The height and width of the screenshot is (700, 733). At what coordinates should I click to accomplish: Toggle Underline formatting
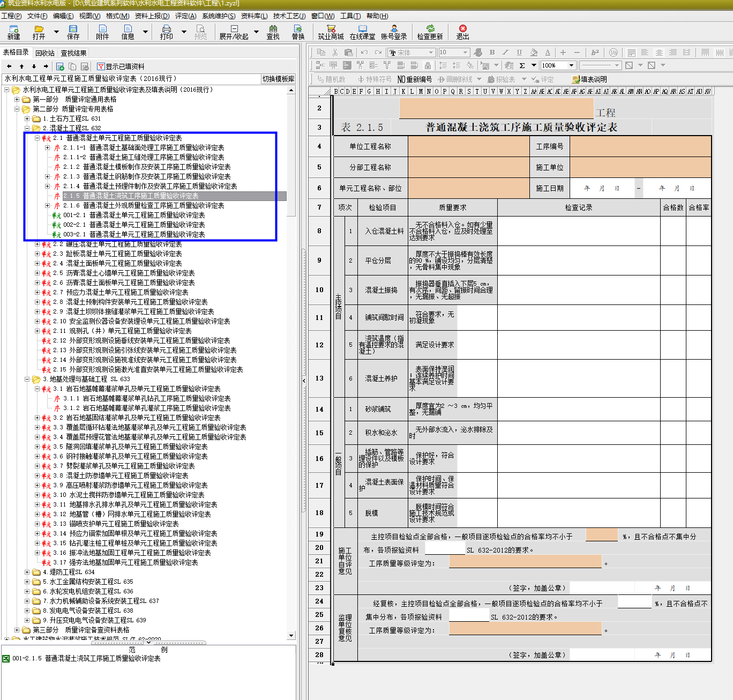519,52
